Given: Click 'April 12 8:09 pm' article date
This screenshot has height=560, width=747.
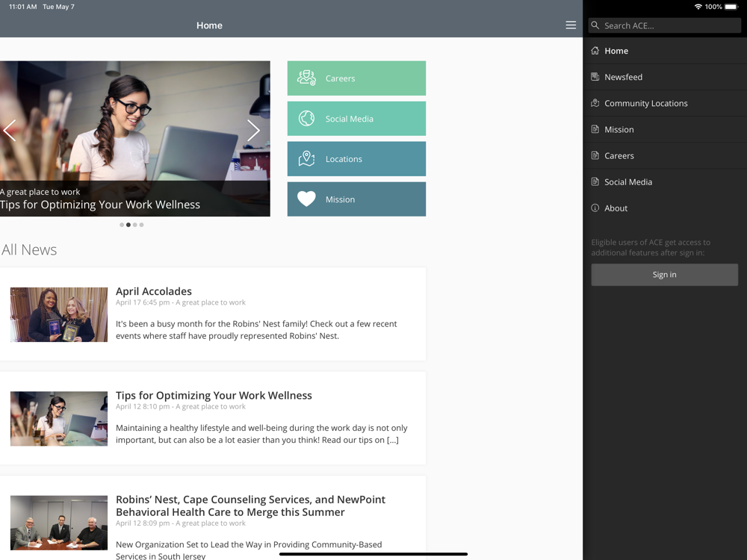Looking at the screenshot, I should 143,523.
